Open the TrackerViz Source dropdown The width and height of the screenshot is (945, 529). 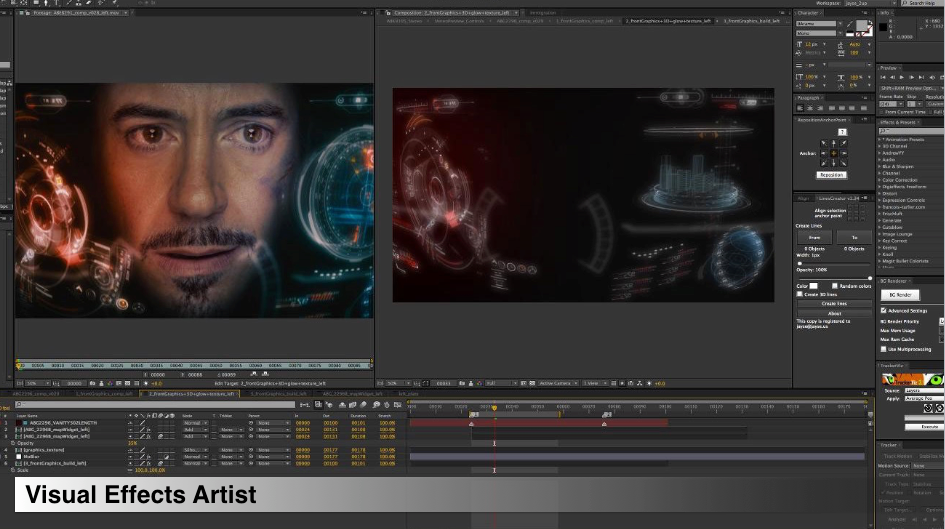(923, 391)
